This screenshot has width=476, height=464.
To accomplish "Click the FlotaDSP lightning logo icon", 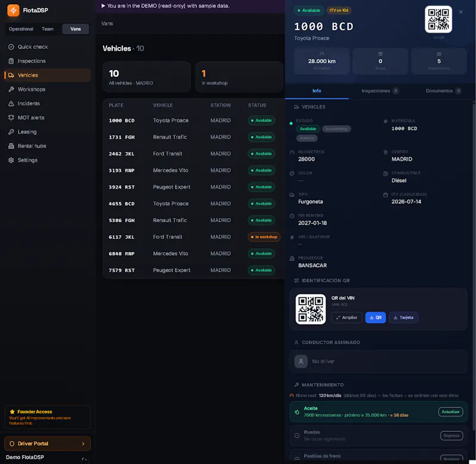I will click(x=13, y=10).
